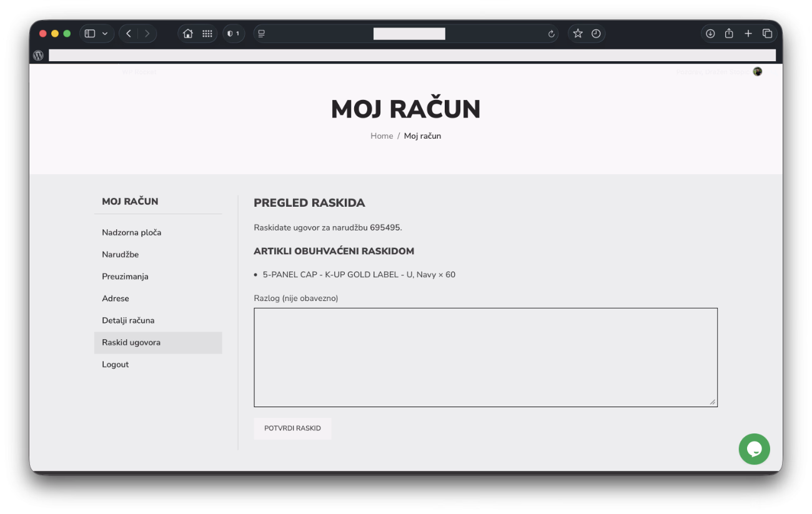Open the WordPress logo menu
Viewport: 812px width, 514px height.
[39, 55]
